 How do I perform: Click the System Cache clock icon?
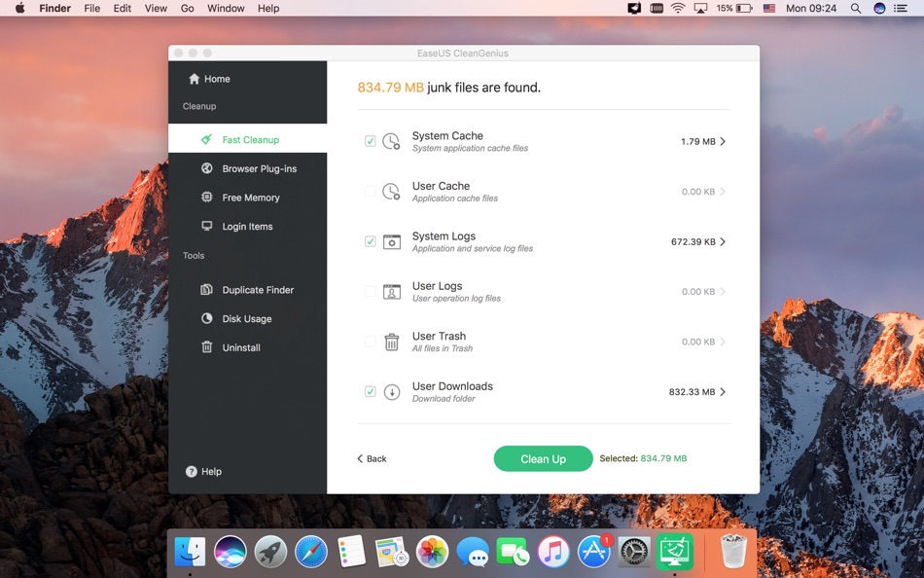391,141
